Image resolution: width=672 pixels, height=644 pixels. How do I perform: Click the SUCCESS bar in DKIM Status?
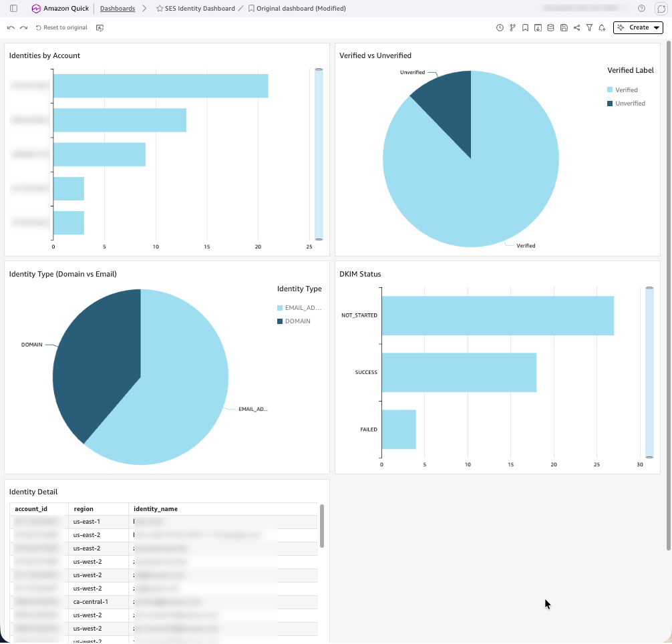[x=459, y=372]
